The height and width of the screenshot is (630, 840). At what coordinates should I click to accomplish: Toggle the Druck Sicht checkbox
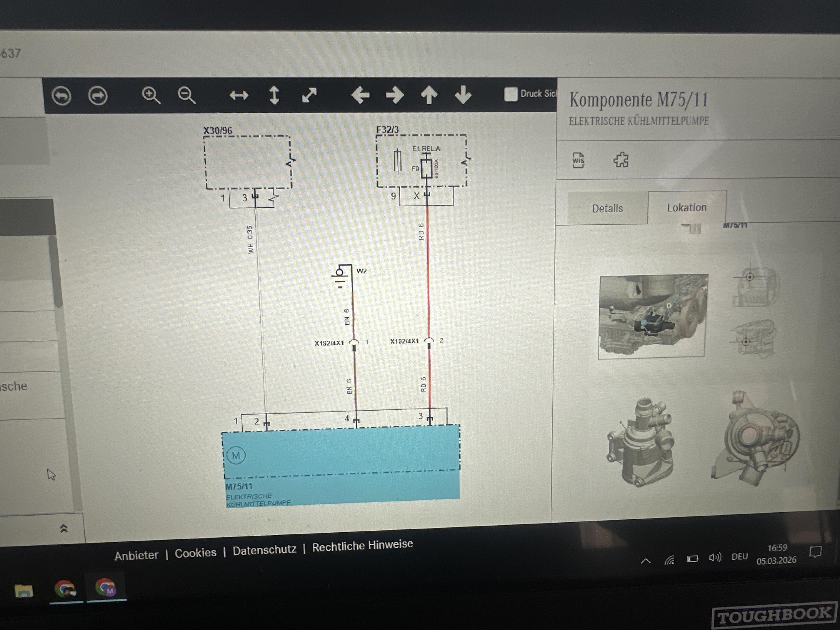point(511,94)
